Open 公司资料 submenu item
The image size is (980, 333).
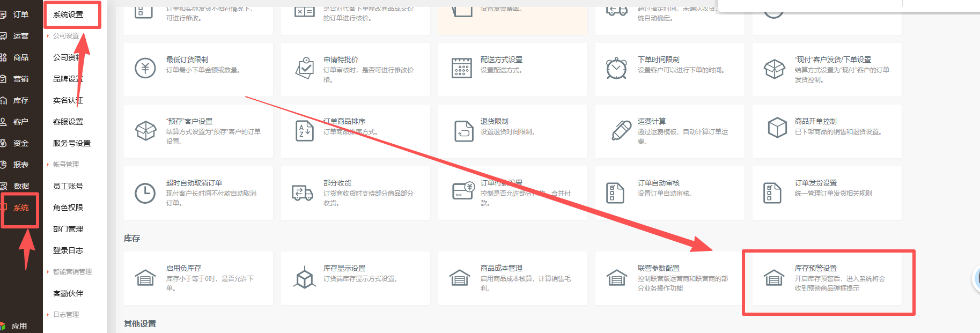pos(68,57)
